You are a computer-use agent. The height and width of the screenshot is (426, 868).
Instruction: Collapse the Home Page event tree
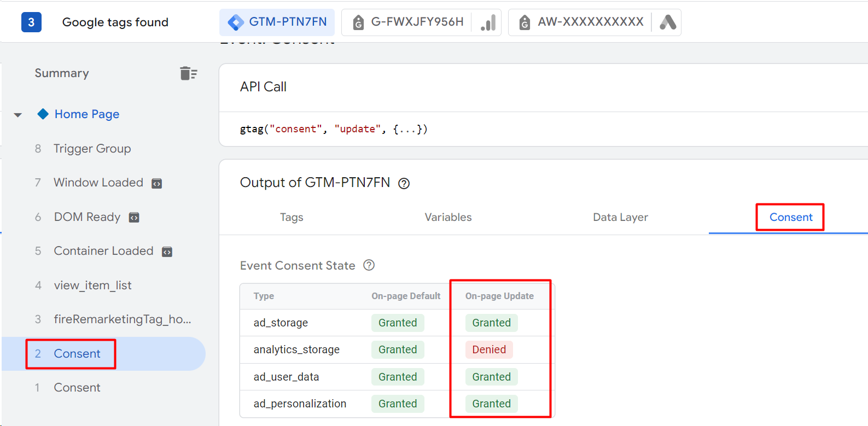(18, 115)
